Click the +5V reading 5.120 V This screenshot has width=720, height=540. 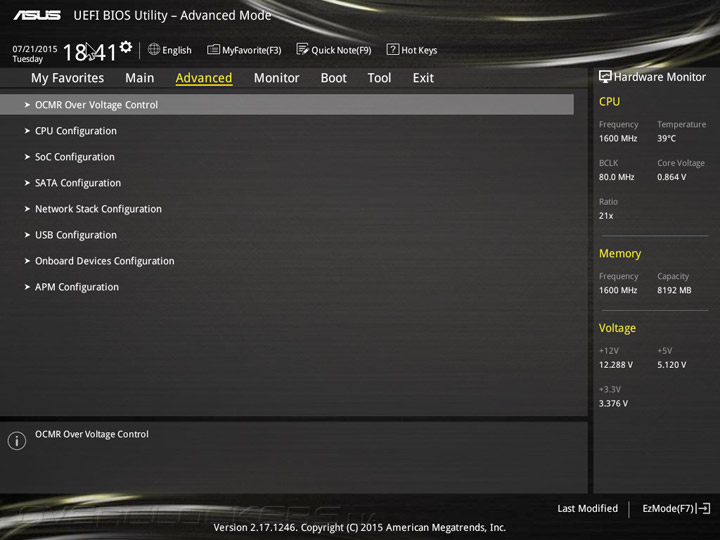tap(672, 365)
